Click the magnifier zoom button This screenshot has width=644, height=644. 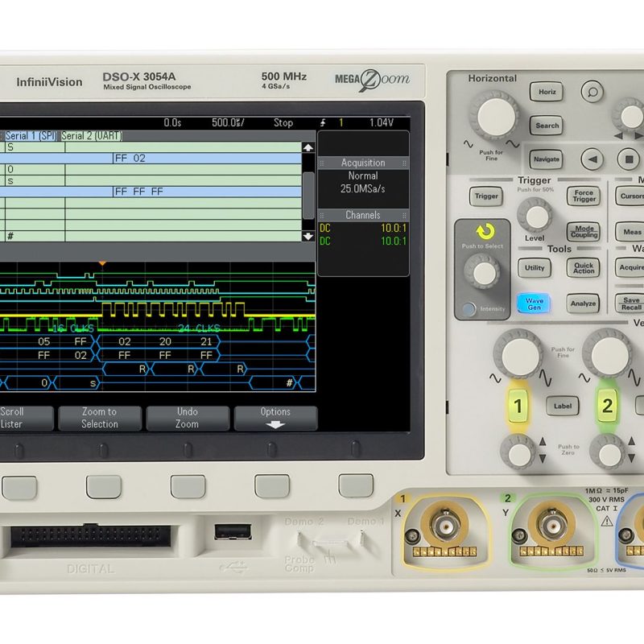pos(592,91)
